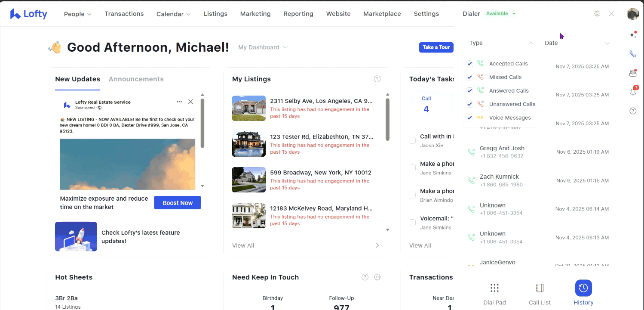Open dialer settings gear icon
The width and height of the screenshot is (644, 310).
pyautogui.click(x=597, y=14)
